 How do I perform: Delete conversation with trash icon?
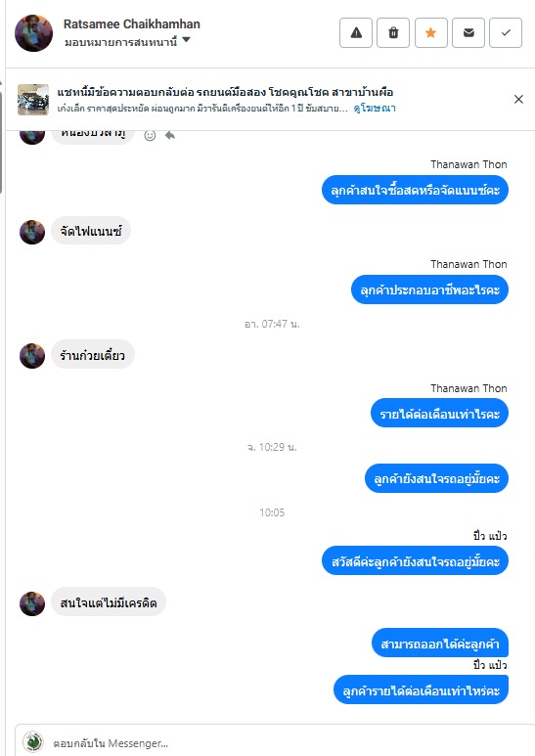(393, 33)
